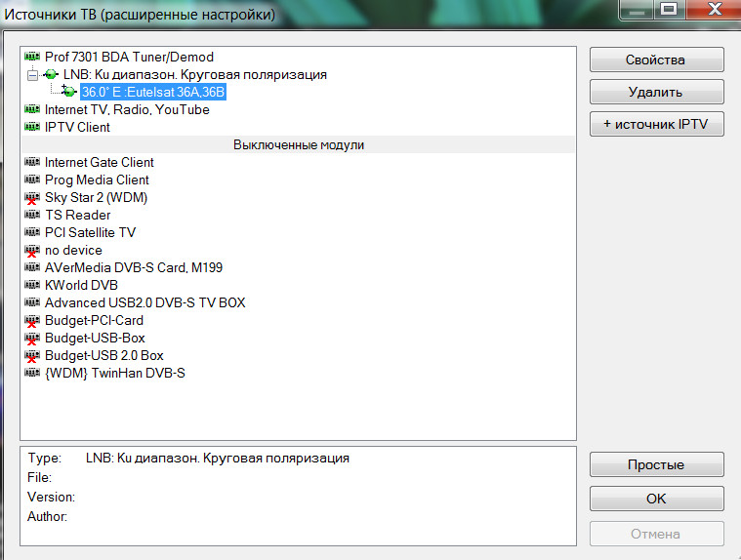The height and width of the screenshot is (560, 741).
Task: Confirm the dialog with OK
Action: coord(656,499)
